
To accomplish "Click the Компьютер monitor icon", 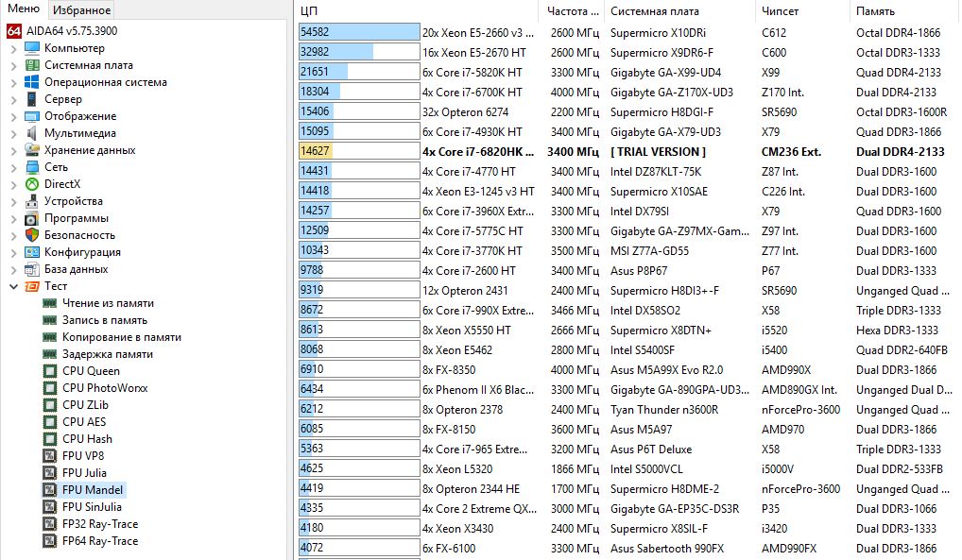I will [32, 48].
